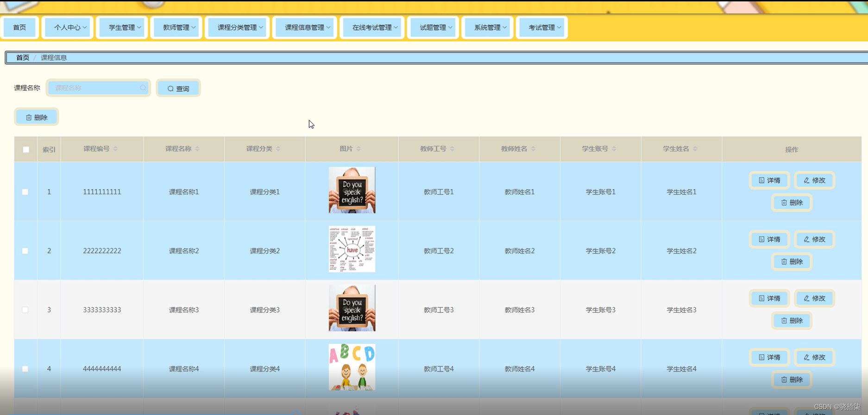The height and width of the screenshot is (415, 868).
Task: Expand the 学生管理 dropdown menu
Action: pos(122,28)
